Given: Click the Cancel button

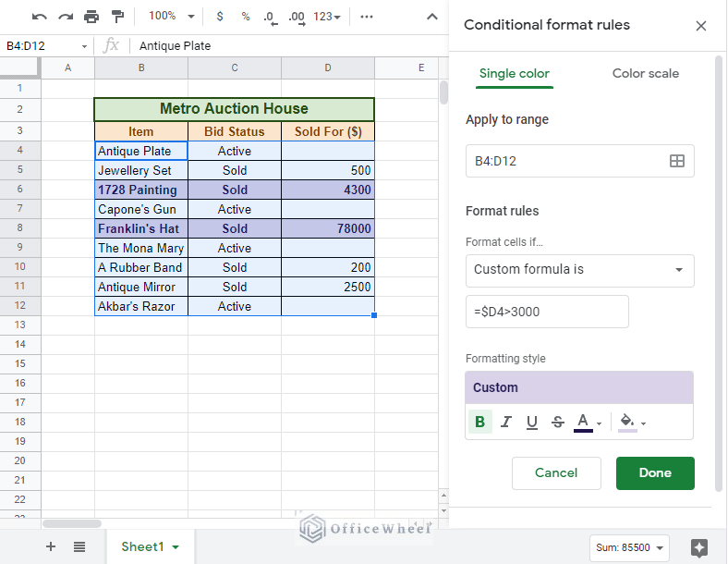Looking at the screenshot, I should [x=556, y=472].
